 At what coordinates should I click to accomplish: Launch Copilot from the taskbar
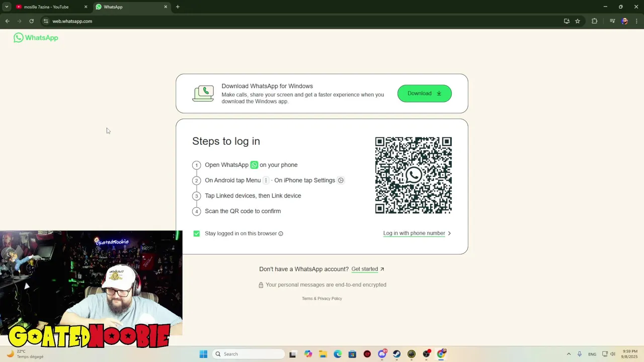click(x=308, y=354)
